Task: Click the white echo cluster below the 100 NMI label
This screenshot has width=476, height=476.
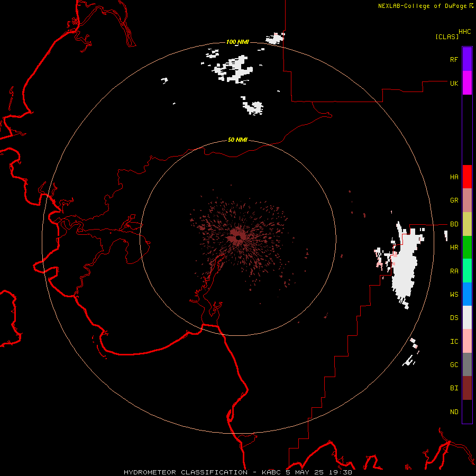Action: (x=234, y=69)
